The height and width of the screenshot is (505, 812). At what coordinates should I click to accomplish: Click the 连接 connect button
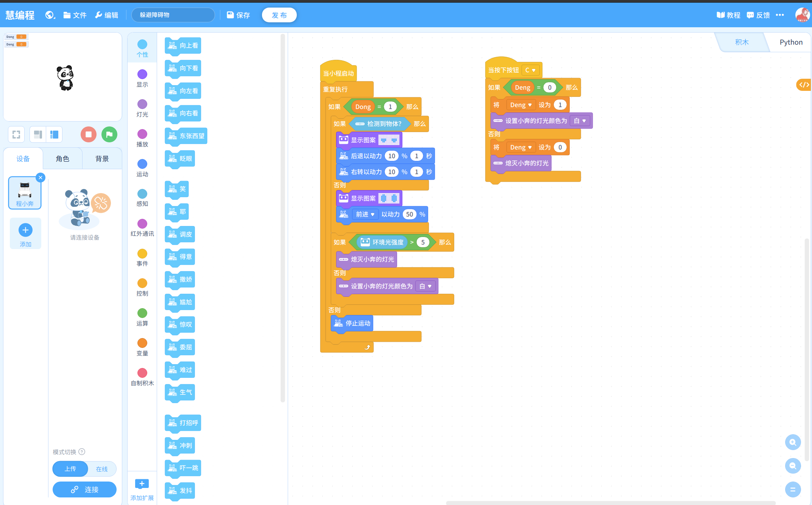84,489
